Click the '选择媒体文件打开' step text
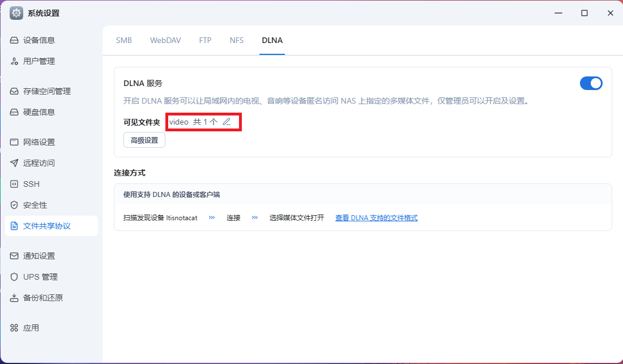The image size is (623, 364). (297, 218)
